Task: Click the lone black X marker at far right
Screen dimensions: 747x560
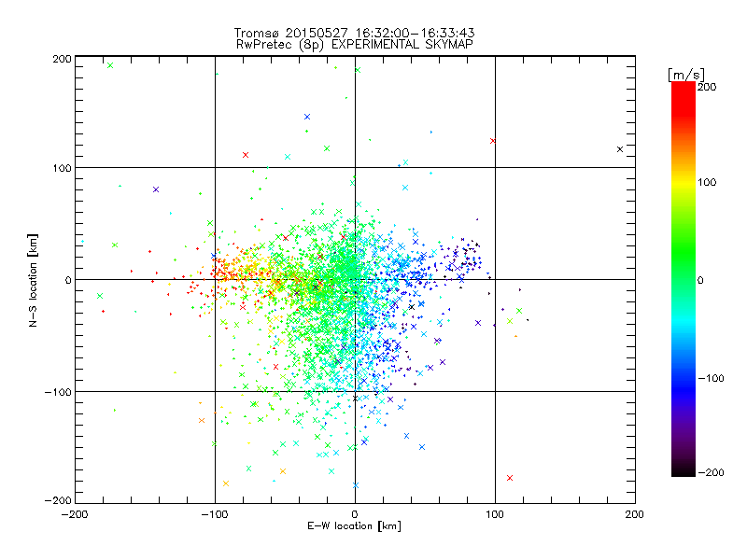Action: [x=620, y=149]
